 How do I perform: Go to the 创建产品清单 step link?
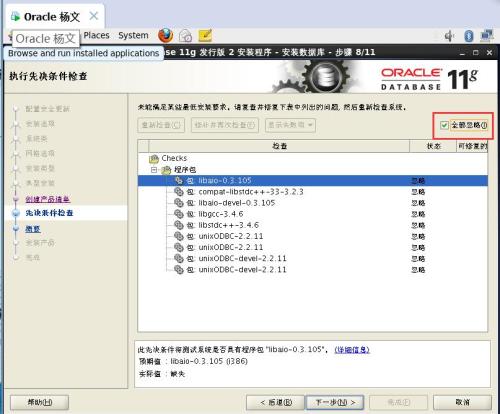coord(48,199)
